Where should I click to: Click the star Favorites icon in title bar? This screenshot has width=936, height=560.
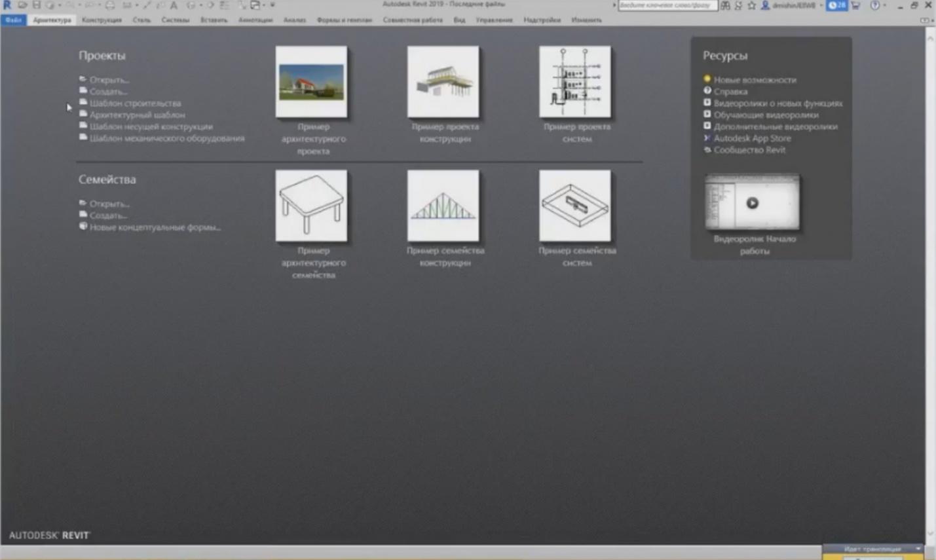[751, 5]
